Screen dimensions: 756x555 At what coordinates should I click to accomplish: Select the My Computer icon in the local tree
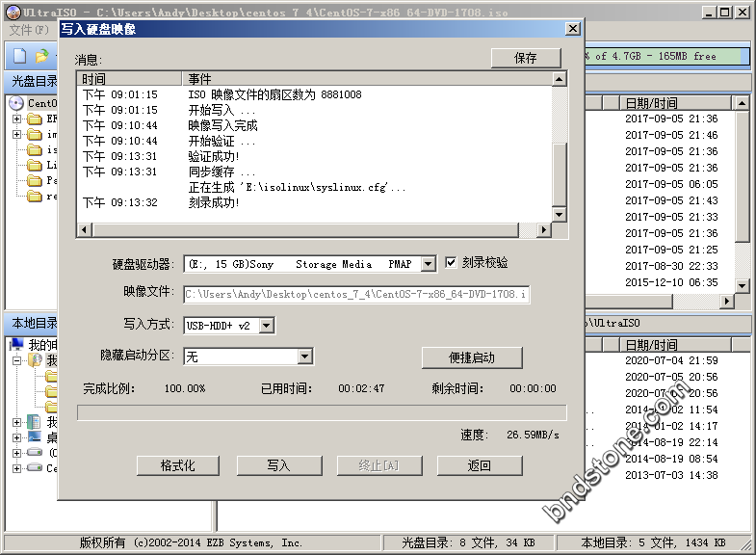(17, 344)
